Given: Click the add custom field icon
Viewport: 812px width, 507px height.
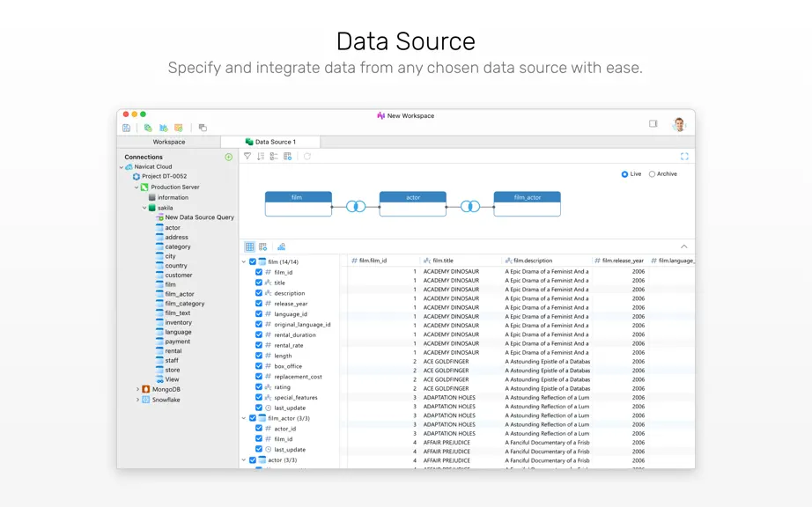Looking at the screenshot, I should [x=287, y=157].
